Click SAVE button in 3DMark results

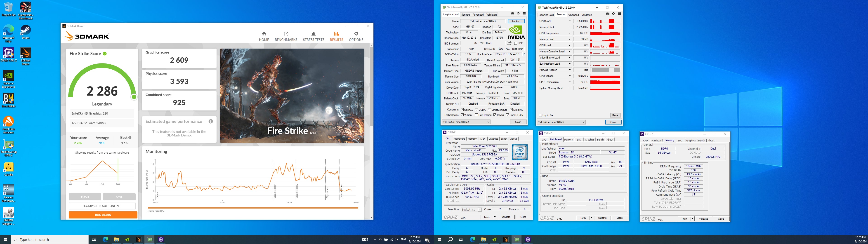pyautogui.click(x=119, y=197)
